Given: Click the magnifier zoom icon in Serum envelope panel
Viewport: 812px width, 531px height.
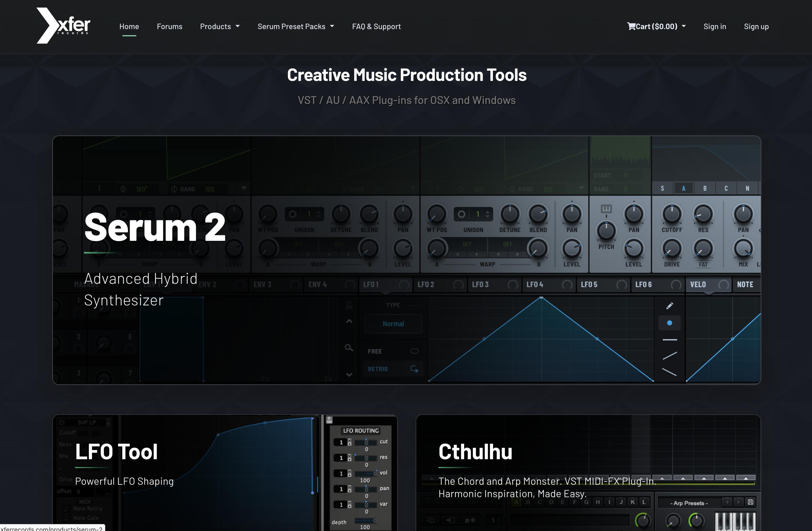Looking at the screenshot, I should [x=349, y=348].
